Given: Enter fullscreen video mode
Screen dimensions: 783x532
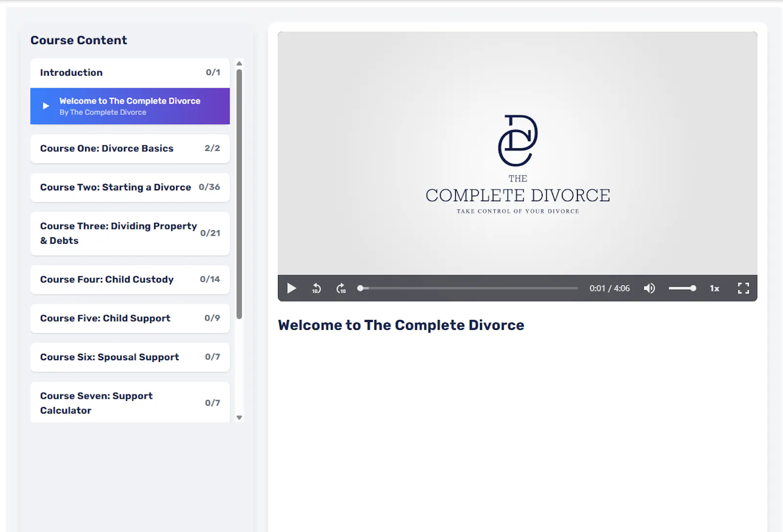Looking at the screenshot, I should click(743, 288).
